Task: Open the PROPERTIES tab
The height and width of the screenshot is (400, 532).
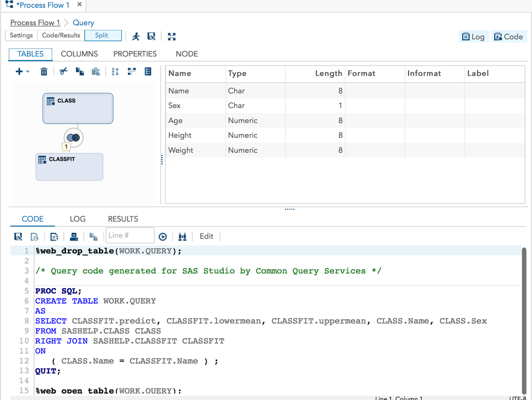Action: [135, 54]
